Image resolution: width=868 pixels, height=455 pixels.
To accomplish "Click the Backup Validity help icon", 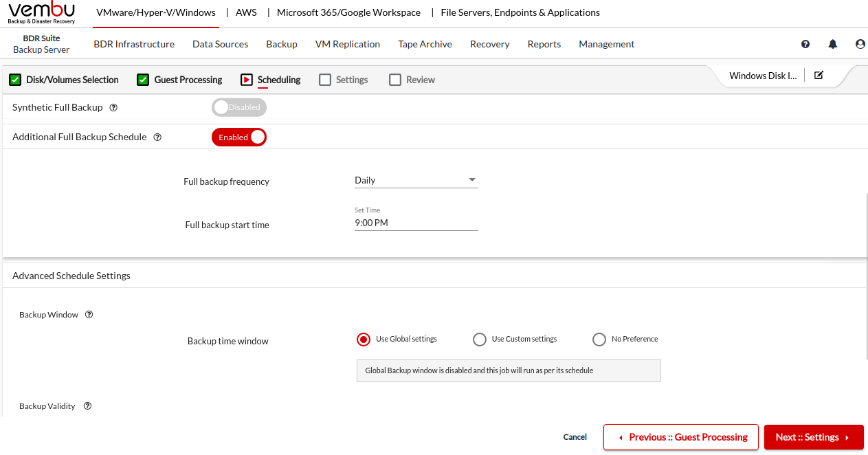I will pyautogui.click(x=88, y=406).
